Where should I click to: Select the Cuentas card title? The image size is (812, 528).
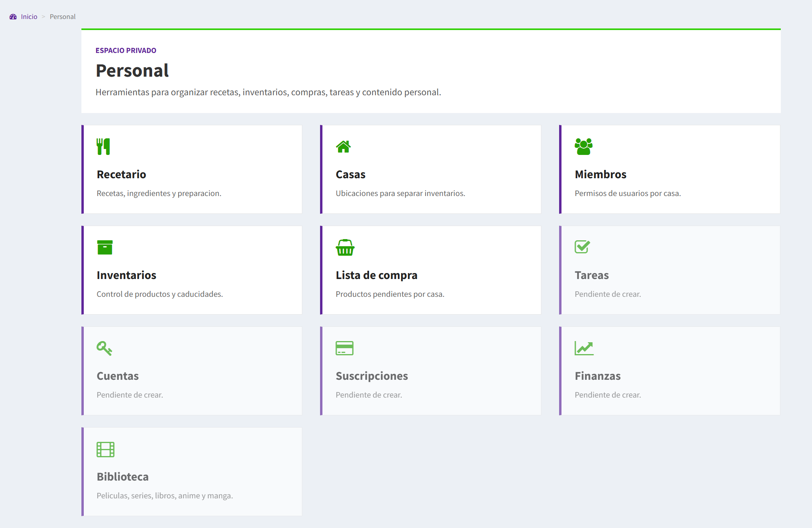click(118, 376)
